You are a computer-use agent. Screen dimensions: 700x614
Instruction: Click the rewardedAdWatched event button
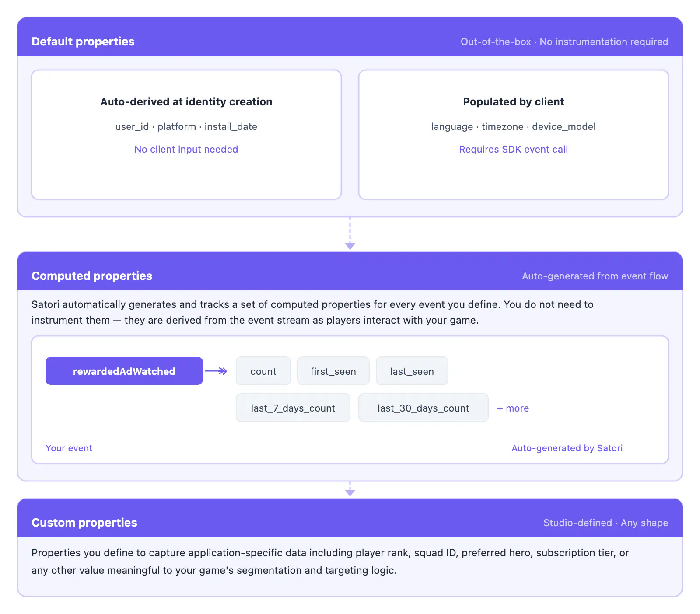pos(124,371)
